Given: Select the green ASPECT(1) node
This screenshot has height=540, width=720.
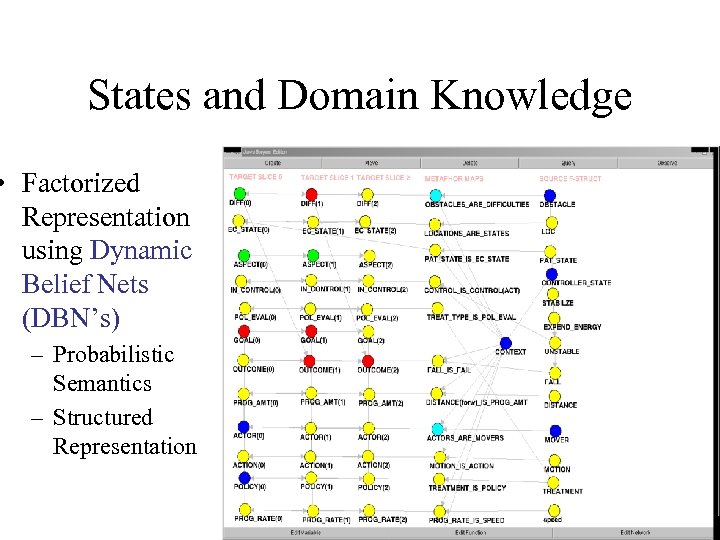Looking at the screenshot, I should (x=313, y=255).
